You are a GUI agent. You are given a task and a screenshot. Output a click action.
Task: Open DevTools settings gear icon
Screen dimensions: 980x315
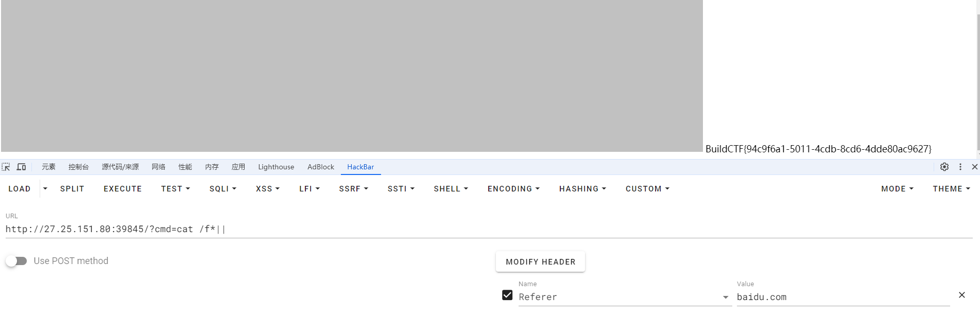pyautogui.click(x=944, y=167)
